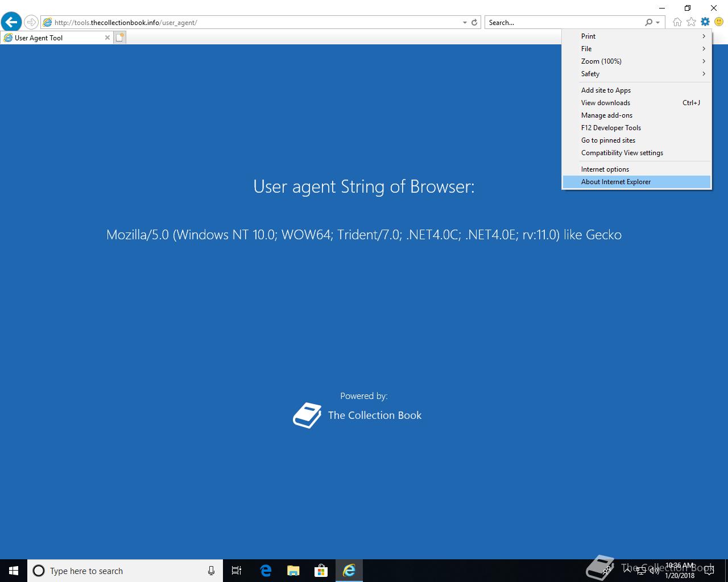
Task: Restore down the browser window
Action: coord(688,8)
